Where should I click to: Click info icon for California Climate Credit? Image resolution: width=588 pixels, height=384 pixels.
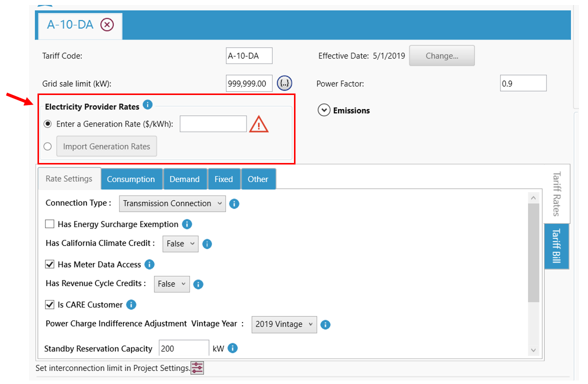coord(207,244)
